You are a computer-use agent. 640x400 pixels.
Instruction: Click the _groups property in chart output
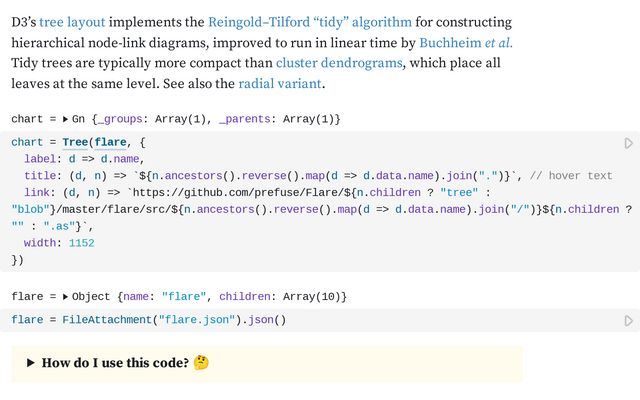coord(120,119)
